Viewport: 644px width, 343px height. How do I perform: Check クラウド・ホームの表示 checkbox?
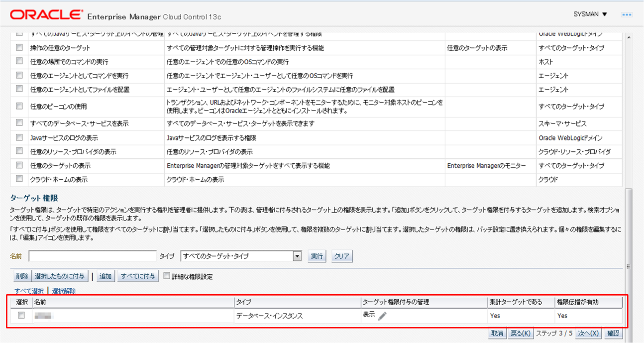tap(19, 179)
